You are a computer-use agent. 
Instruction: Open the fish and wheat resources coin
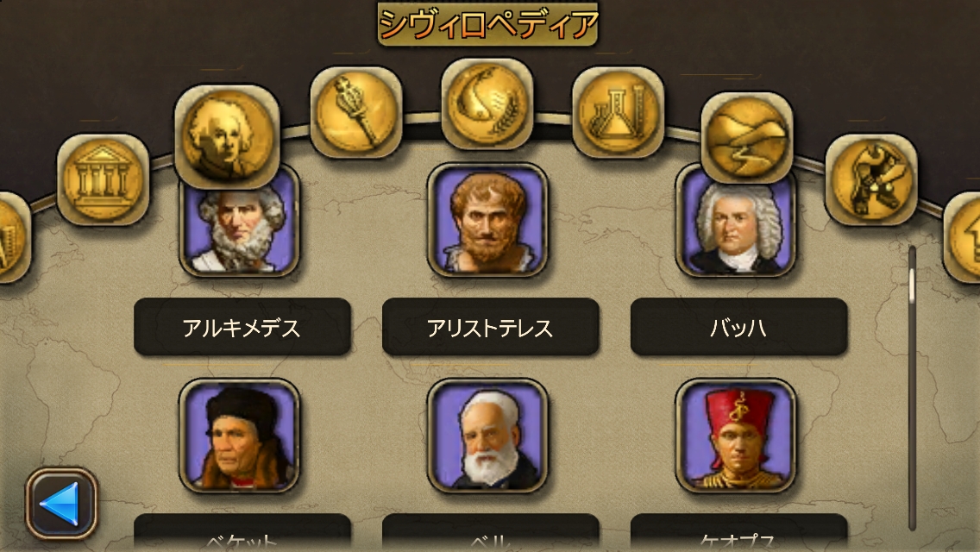487,103
